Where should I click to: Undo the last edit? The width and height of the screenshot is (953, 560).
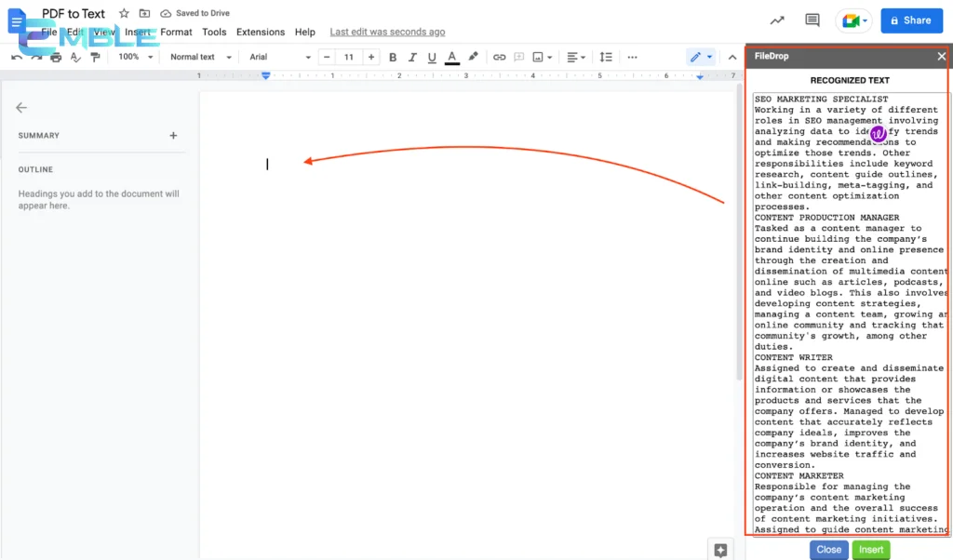[x=16, y=57]
